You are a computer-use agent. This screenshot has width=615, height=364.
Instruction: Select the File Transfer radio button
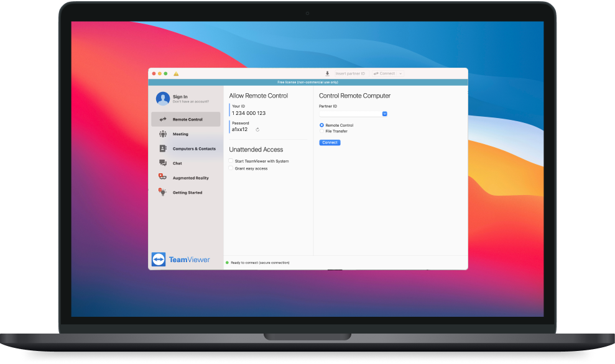[321, 131]
